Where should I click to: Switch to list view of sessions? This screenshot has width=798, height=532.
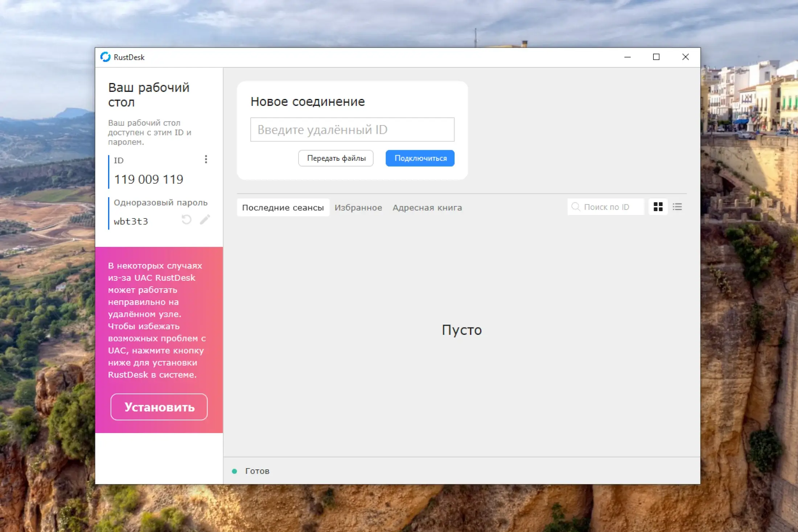pos(677,207)
